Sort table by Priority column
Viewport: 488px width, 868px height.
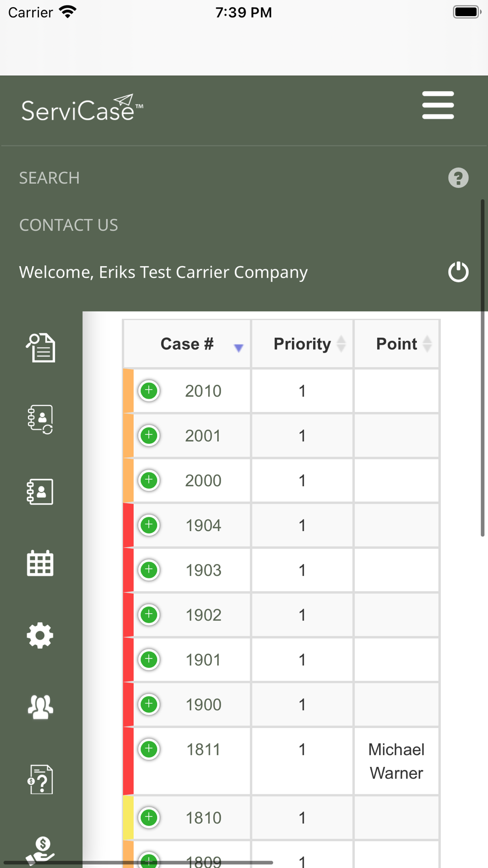(302, 344)
